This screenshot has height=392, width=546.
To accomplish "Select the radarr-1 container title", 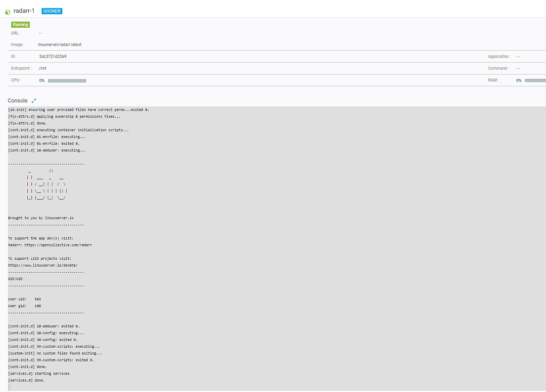I will click(24, 10).
